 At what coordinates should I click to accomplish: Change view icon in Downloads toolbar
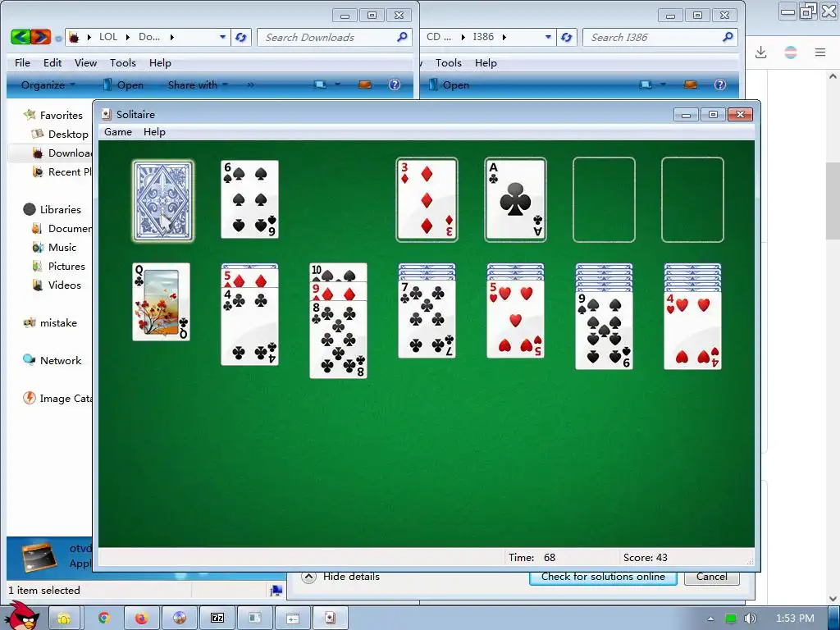(x=321, y=84)
